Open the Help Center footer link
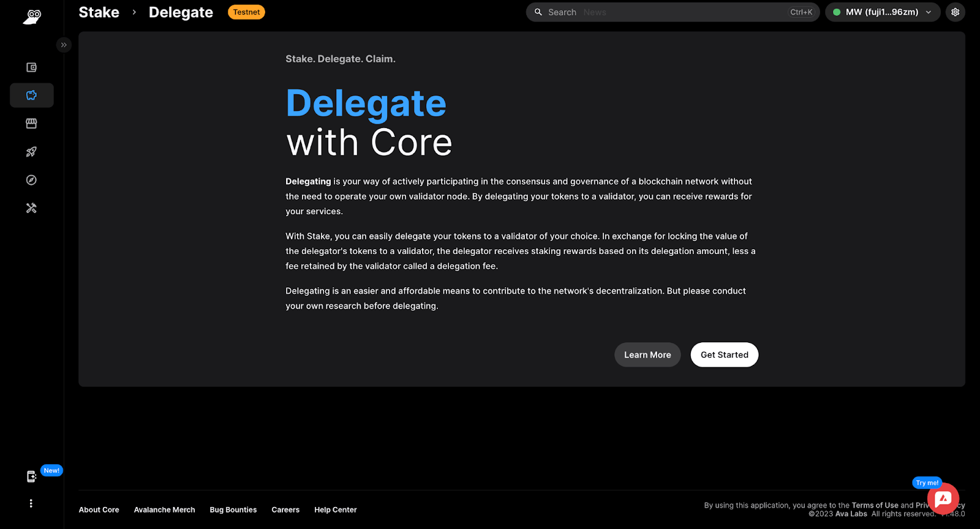Image resolution: width=980 pixels, height=529 pixels. click(x=336, y=510)
